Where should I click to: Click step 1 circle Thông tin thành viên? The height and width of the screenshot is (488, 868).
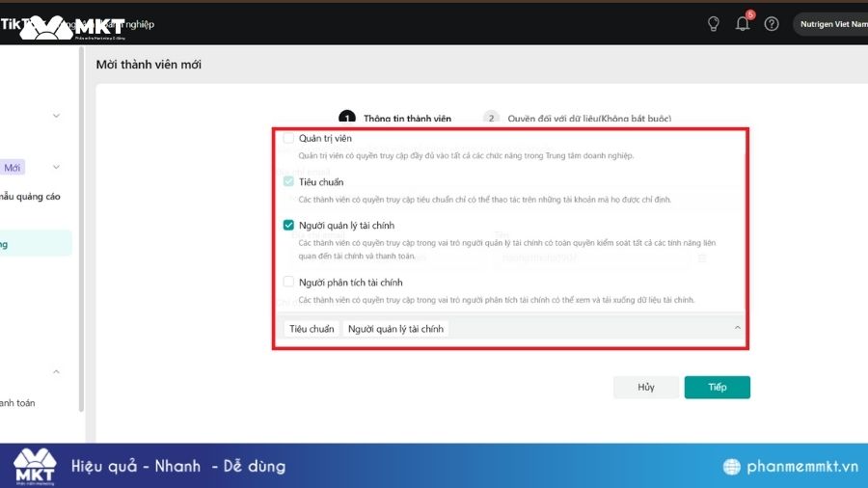(x=346, y=119)
